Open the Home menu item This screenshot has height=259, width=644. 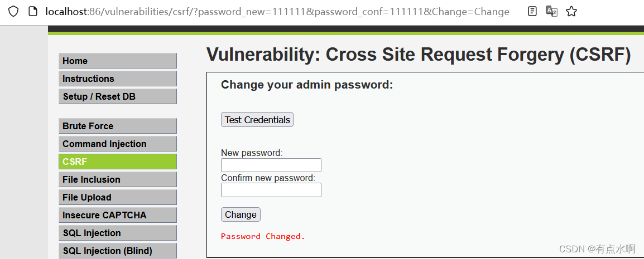coord(117,61)
